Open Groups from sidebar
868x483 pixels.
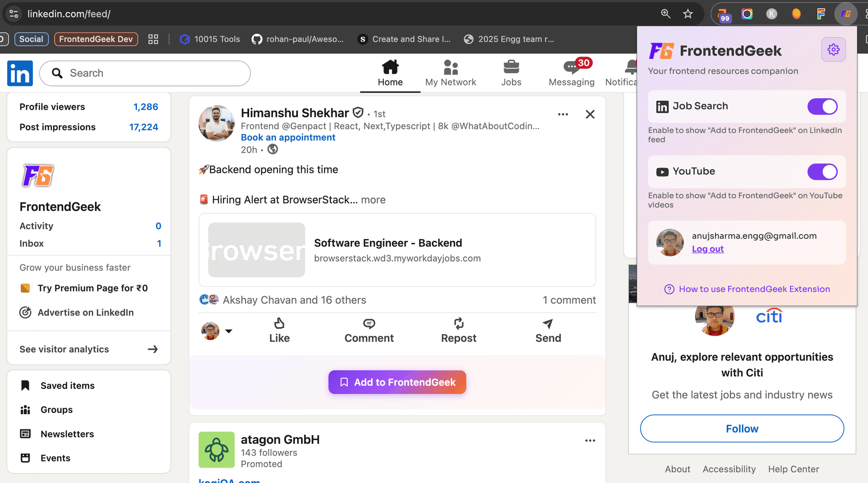click(47, 410)
